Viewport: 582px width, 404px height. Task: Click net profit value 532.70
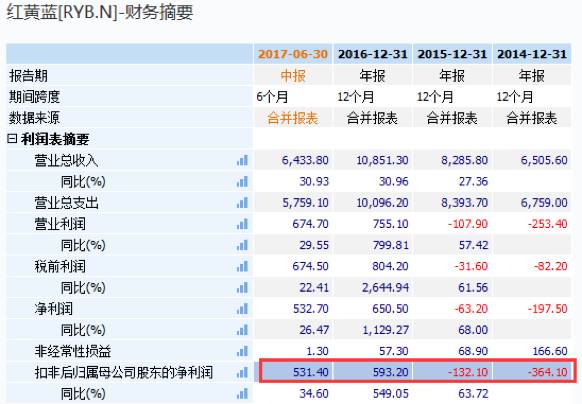click(x=311, y=309)
